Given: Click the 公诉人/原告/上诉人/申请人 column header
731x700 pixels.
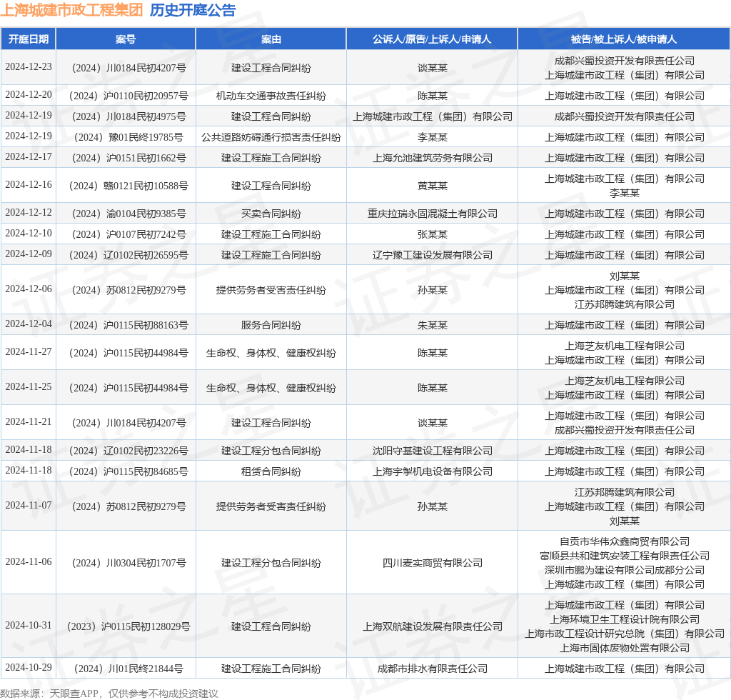Looking at the screenshot, I should click(432, 39).
